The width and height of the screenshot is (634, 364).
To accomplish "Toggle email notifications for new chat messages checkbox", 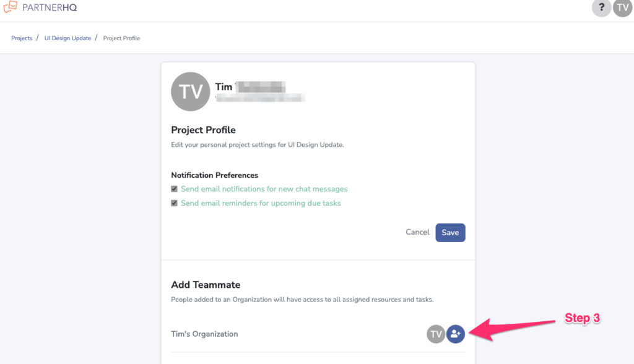I will coord(174,189).
